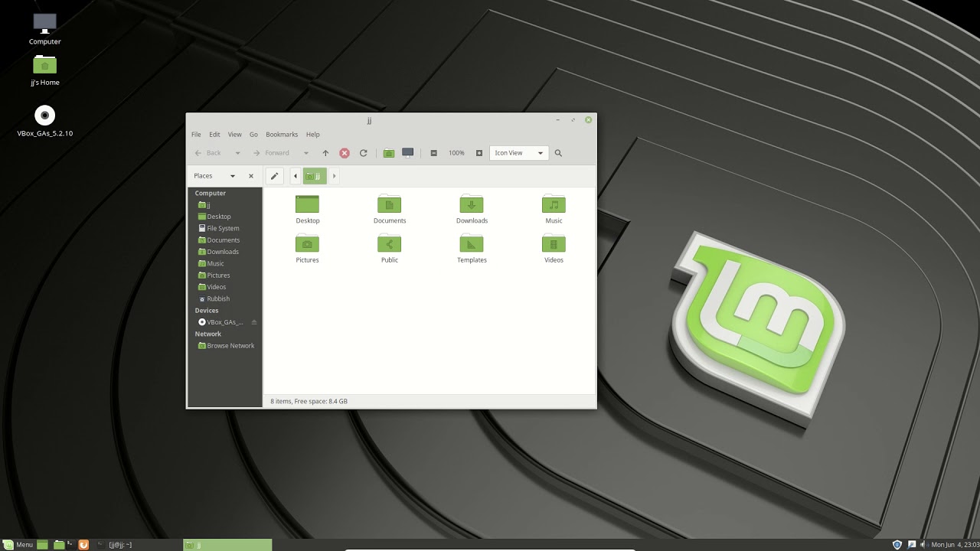Image resolution: width=980 pixels, height=551 pixels.
Task: Eject the VBox_GAs device in sidebar
Action: coord(254,322)
